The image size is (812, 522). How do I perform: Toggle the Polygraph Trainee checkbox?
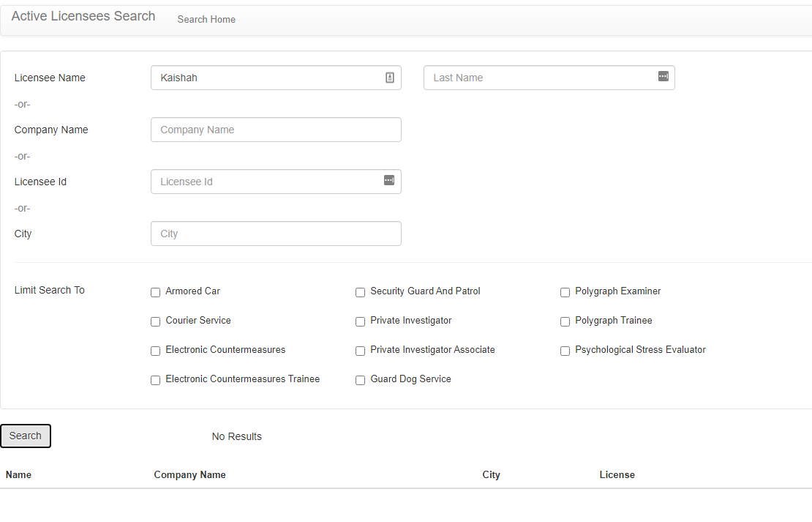[x=565, y=322]
